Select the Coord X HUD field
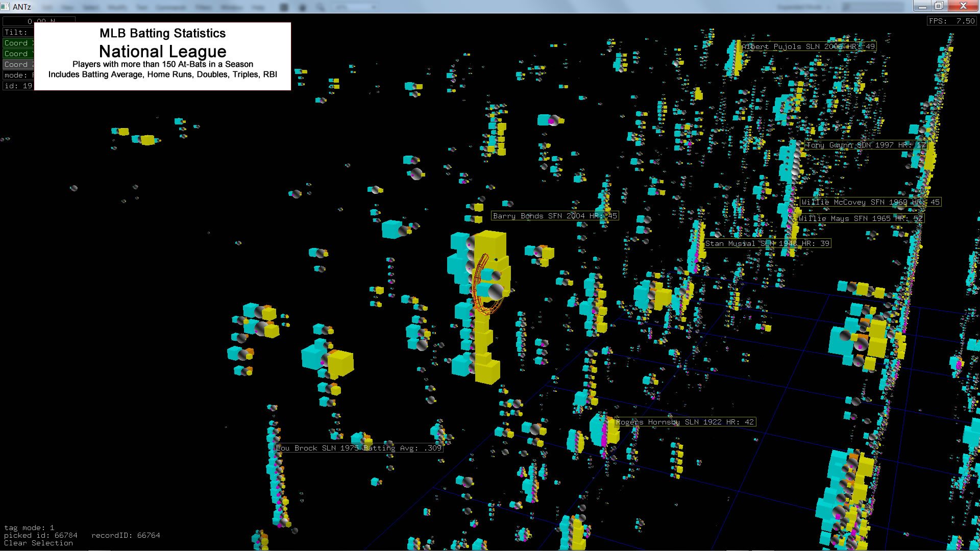This screenshot has width=980, height=551. [x=18, y=43]
